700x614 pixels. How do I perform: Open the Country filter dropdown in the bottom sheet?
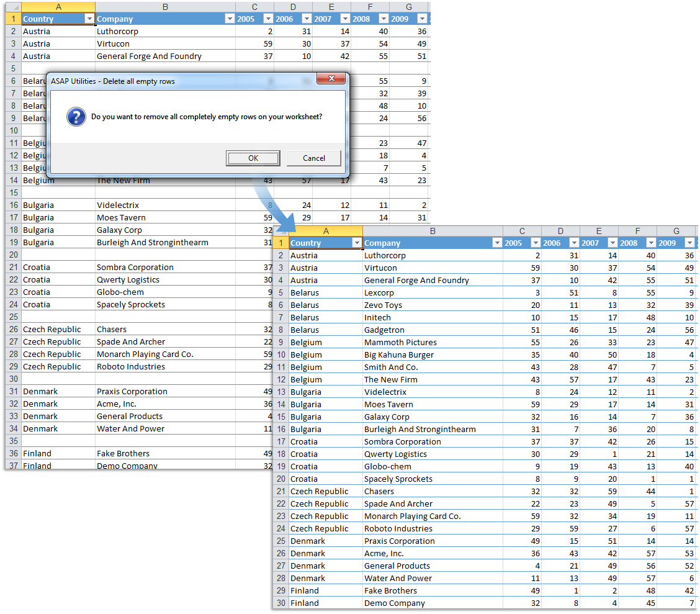click(357, 243)
